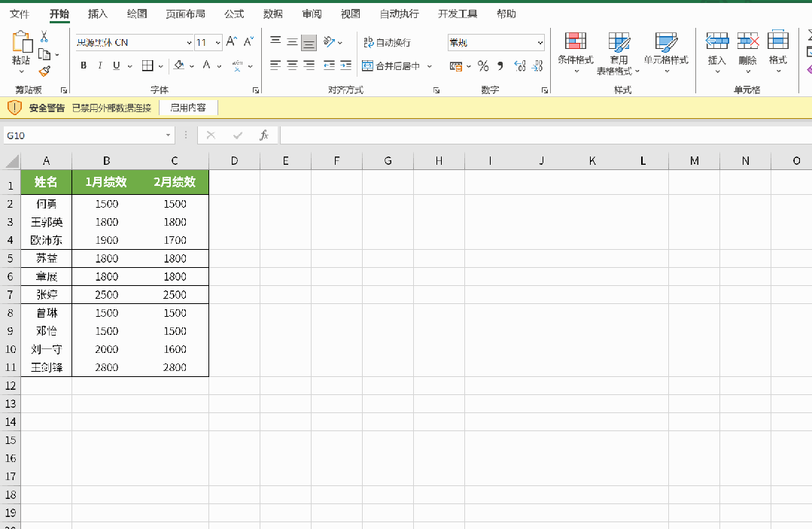Apply fill color paint bucket
This screenshot has width=812, height=529.
pos(179,65)
